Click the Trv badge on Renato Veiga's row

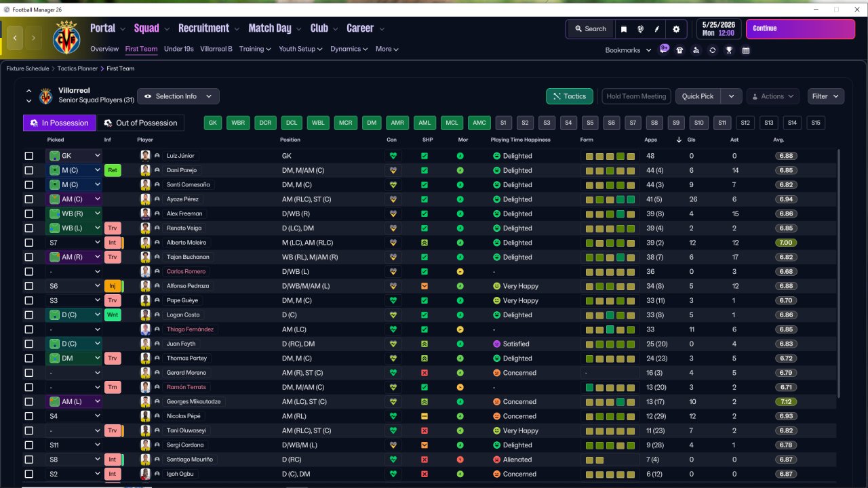[113, 228]
